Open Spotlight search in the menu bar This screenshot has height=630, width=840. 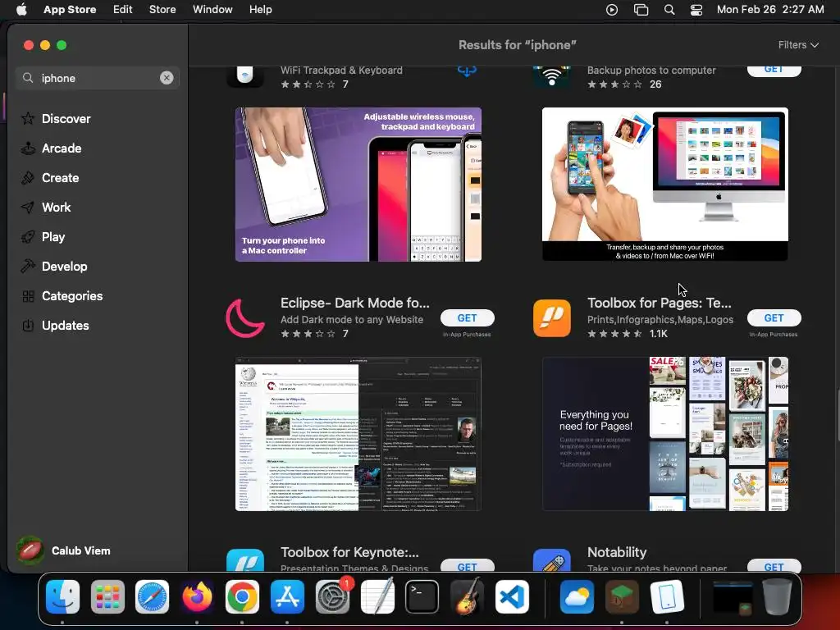pos(669,10)
